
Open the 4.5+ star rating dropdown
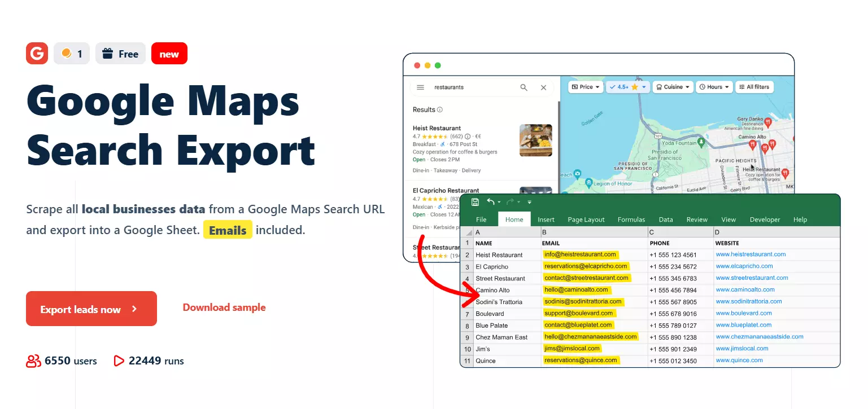628,87
